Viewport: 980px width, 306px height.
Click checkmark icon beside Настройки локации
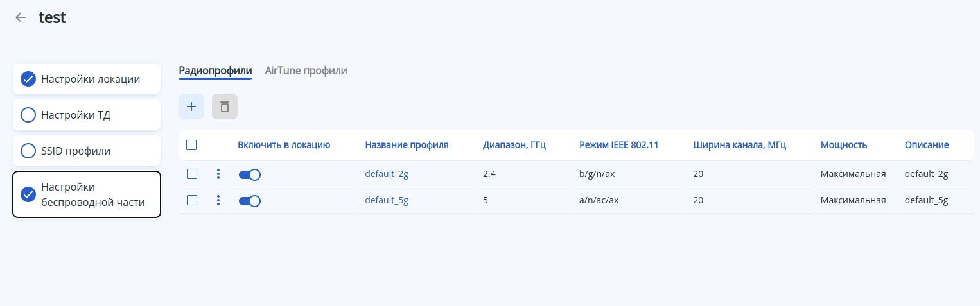tap(28, 79)
